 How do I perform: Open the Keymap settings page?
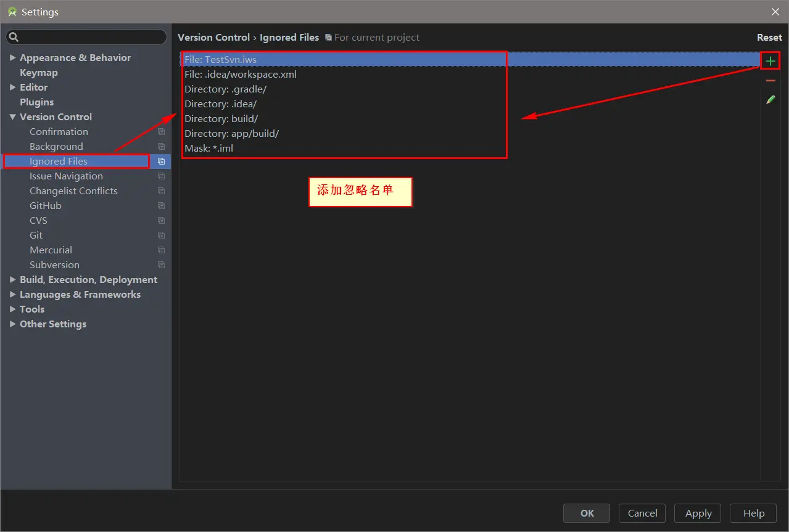[x=39, y=73]
